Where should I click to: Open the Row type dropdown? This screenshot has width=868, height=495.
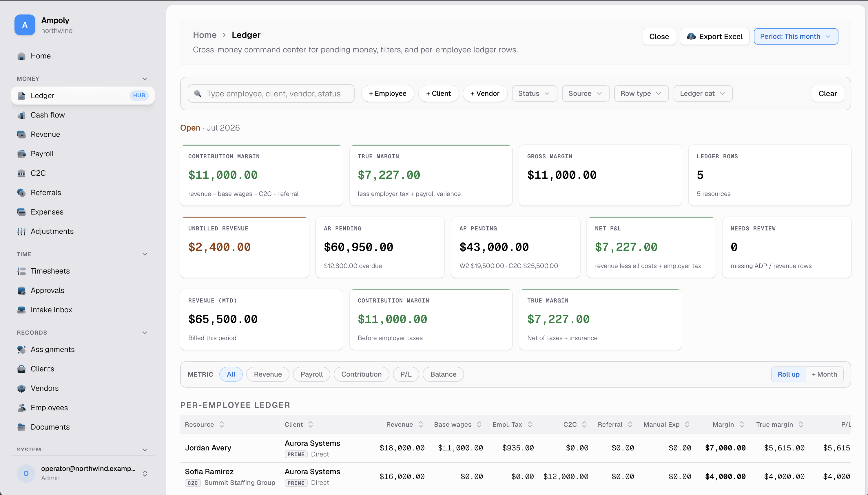641,93
